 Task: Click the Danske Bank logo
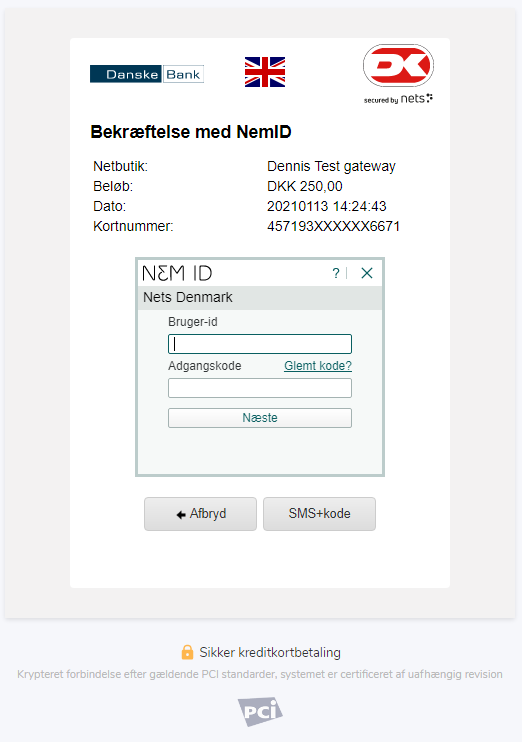pos(147,74)
